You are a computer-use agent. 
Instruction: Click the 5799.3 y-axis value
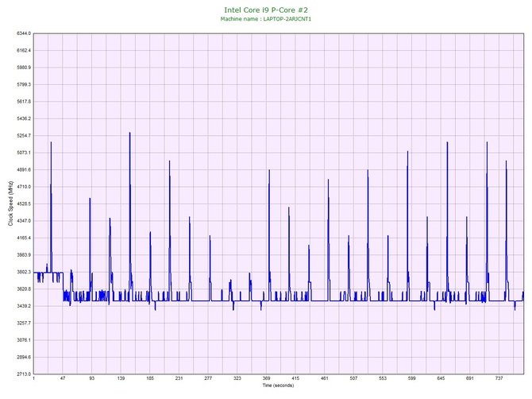coord(24,84)
